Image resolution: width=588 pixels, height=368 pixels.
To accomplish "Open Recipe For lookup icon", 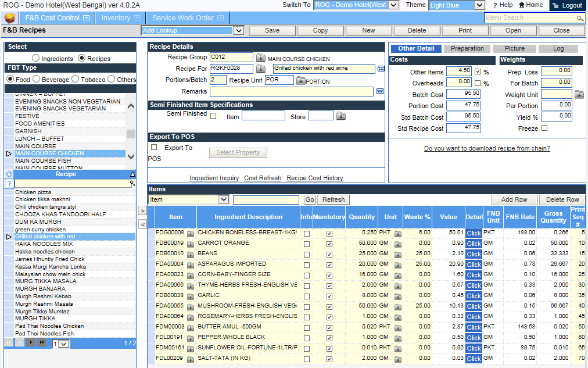I will [261, 69].
